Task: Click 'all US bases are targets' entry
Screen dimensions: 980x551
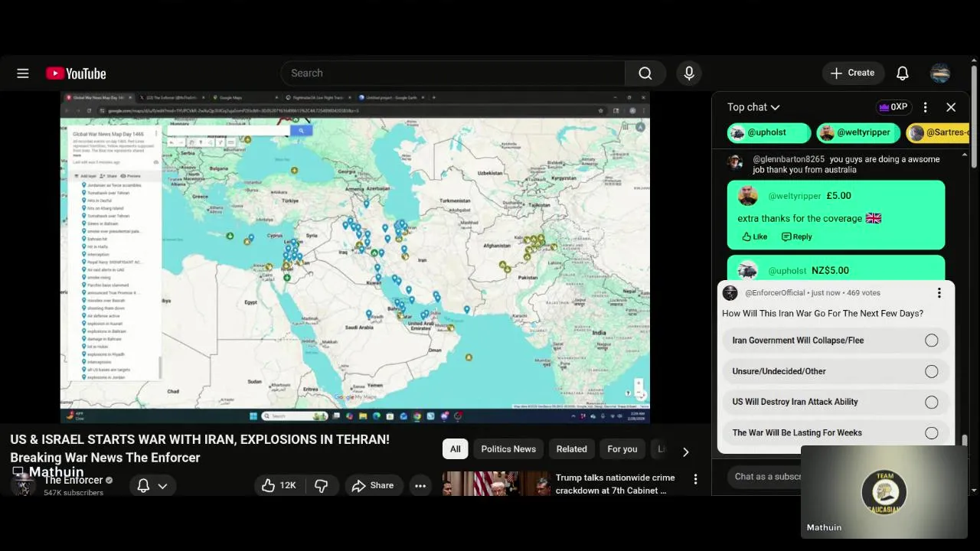Action: [108, 370]
